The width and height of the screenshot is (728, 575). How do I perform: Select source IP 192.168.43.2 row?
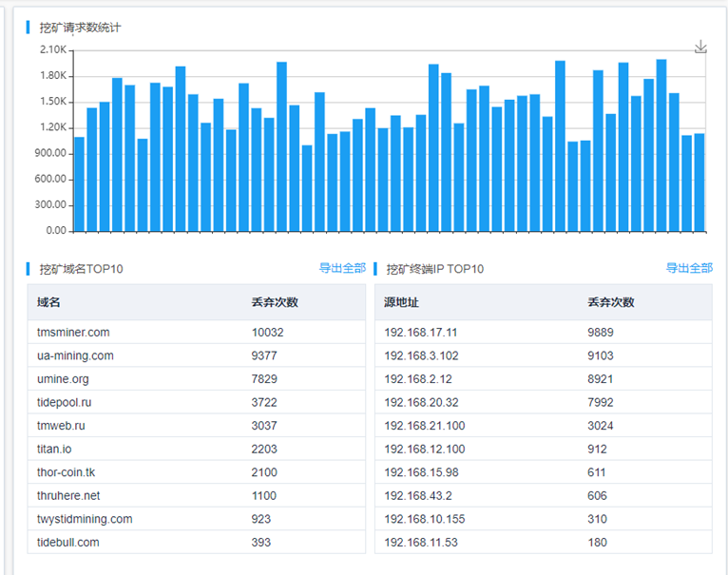tap(418, 495)
